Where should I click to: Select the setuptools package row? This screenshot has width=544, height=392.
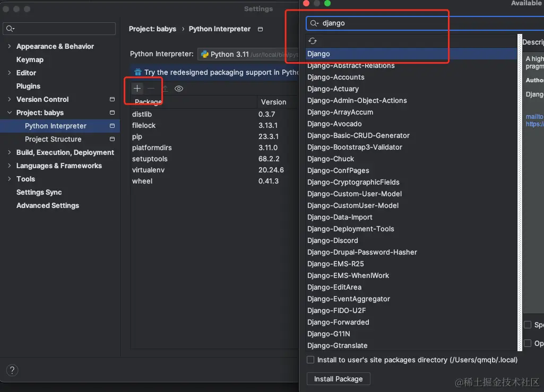[x=214, y=159]
